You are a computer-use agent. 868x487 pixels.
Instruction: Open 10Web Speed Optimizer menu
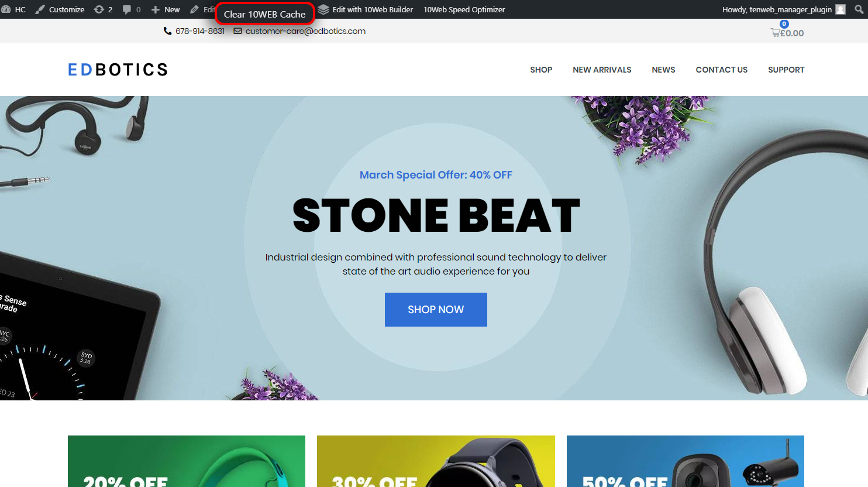tap(464, 9)
